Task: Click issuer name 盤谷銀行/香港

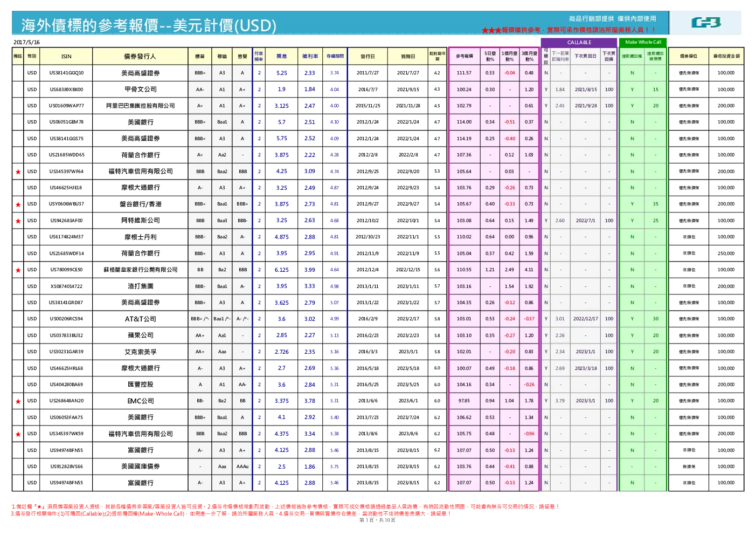Action: tap(141, 204)
